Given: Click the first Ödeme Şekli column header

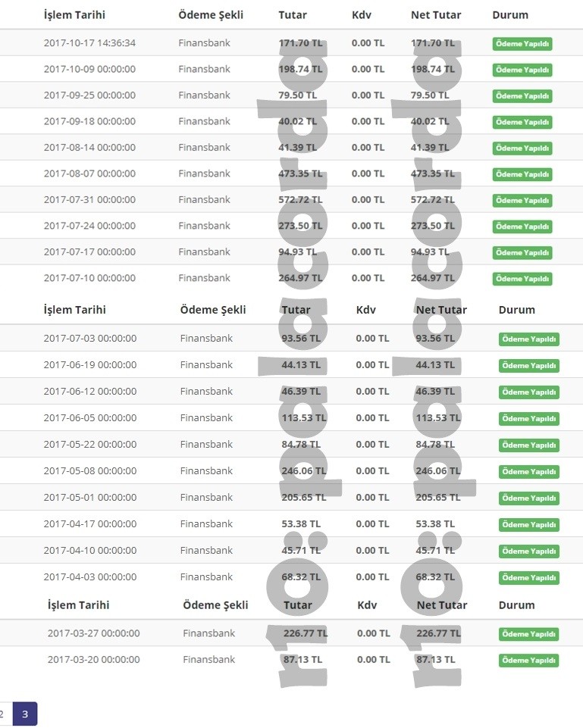Looking at the screenshot, I should pyautogui.click(x=211, y=15).
